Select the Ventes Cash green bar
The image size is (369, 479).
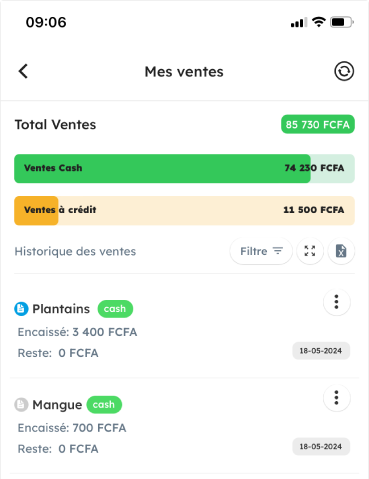click(x=184, y=168)
